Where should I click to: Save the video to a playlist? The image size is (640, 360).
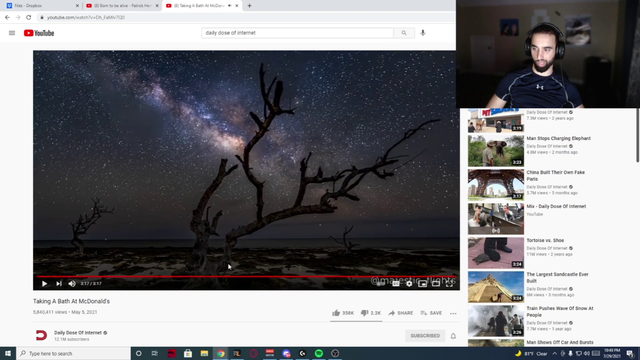(431, 313)
